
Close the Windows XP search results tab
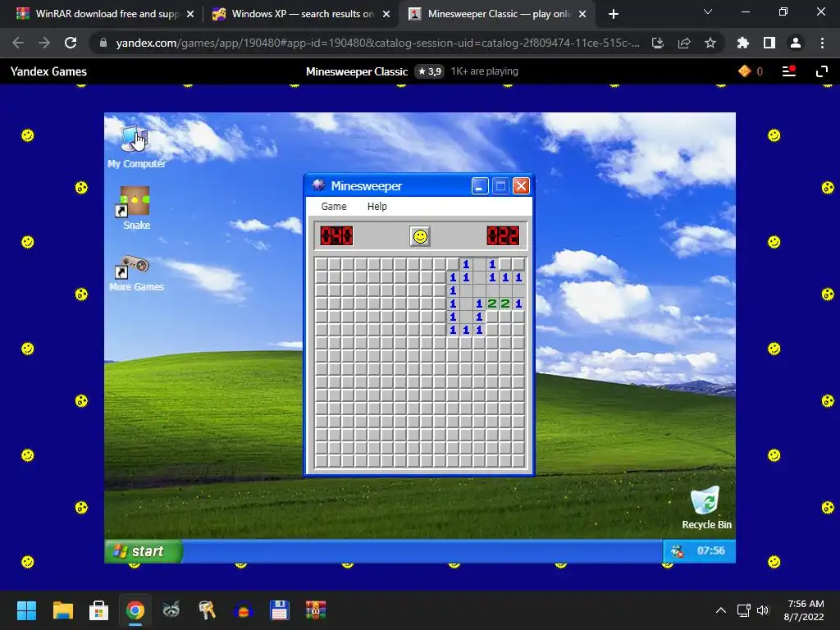pos(386,15)
